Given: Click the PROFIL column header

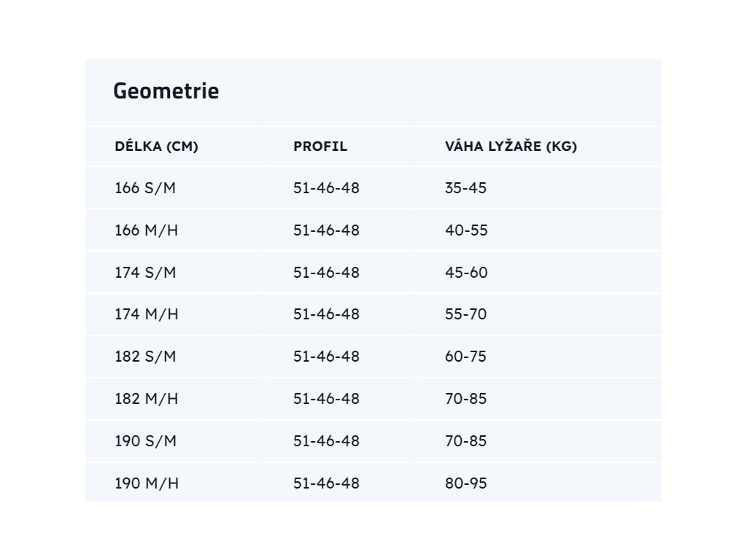Looking at the screenshot, I should (320, 147).
